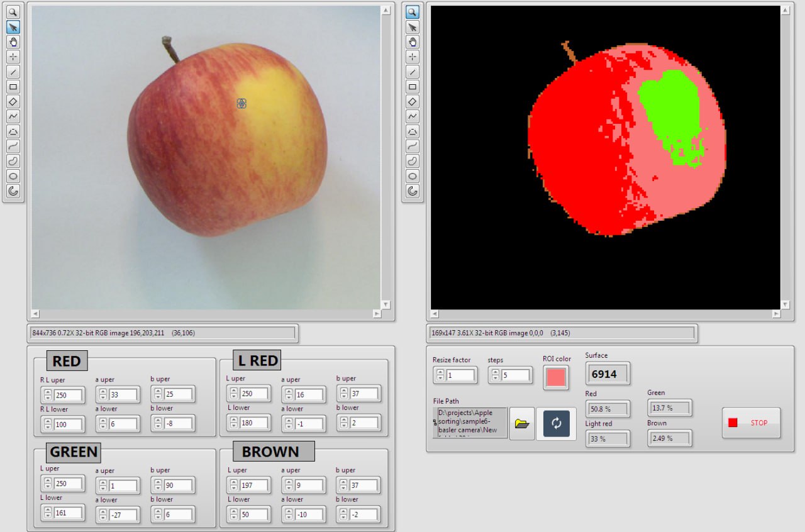Click the ROI color swatch

[556, 377]
